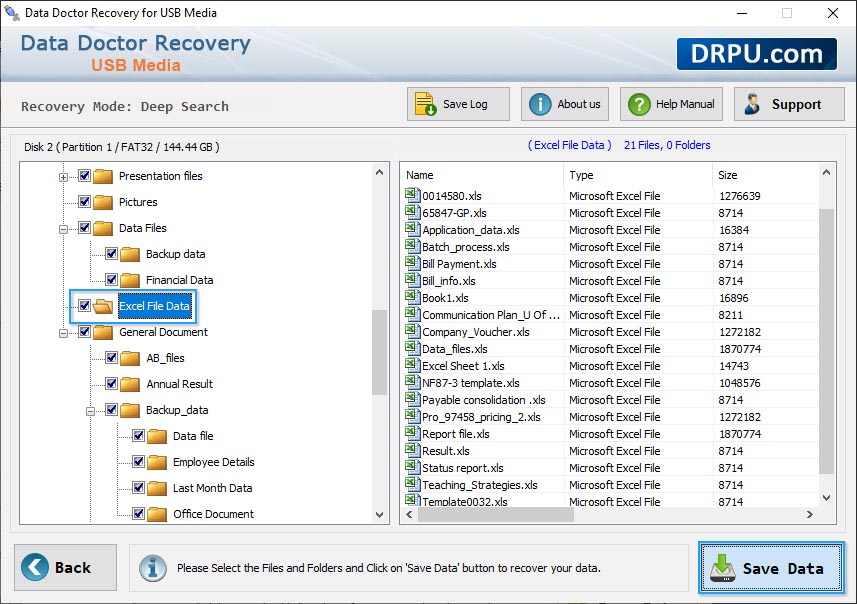Uncheck the Presentation files checkbox
Screen dimensions: 857x604
tap(84, 175)
